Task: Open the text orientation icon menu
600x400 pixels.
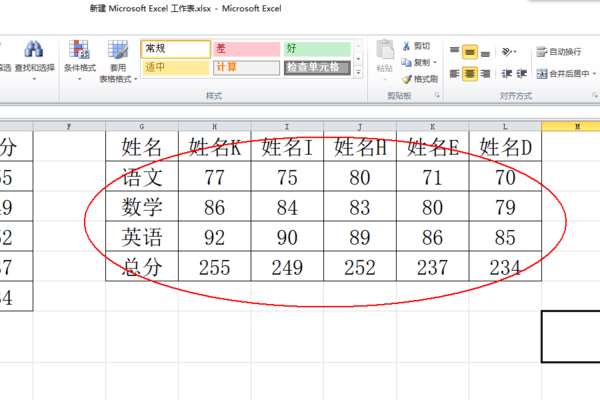Action: (509, 52)
